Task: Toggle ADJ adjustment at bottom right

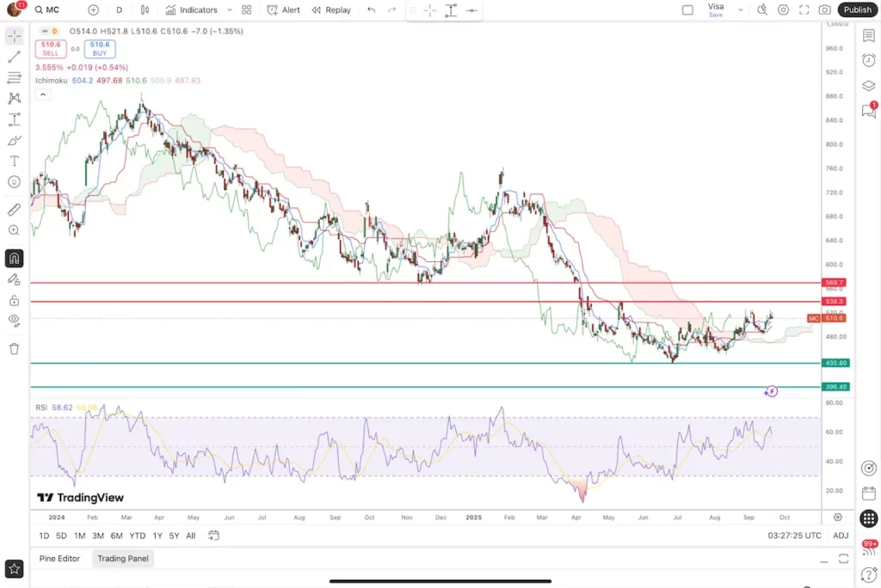Action: pyautogui.click(x=841, y=536)
